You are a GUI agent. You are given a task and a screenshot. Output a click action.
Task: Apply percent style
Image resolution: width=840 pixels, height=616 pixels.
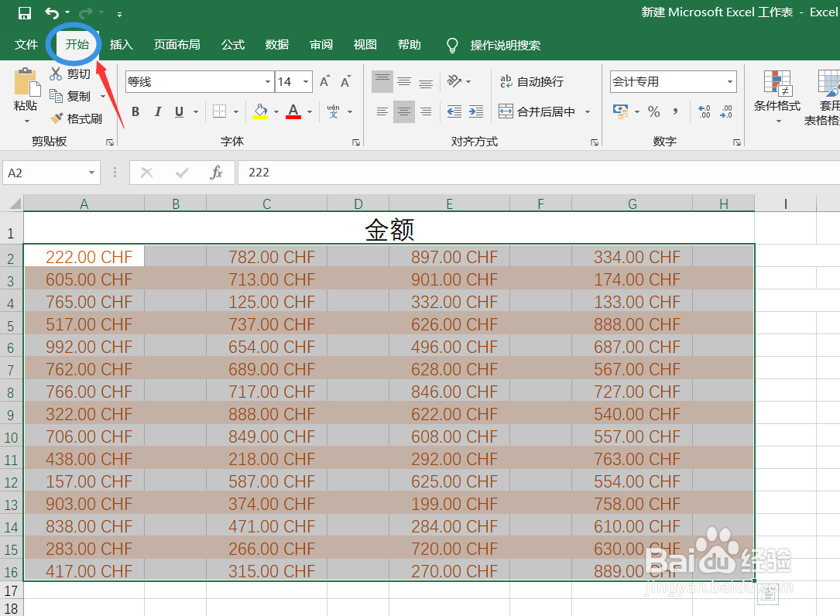(653, 111)
